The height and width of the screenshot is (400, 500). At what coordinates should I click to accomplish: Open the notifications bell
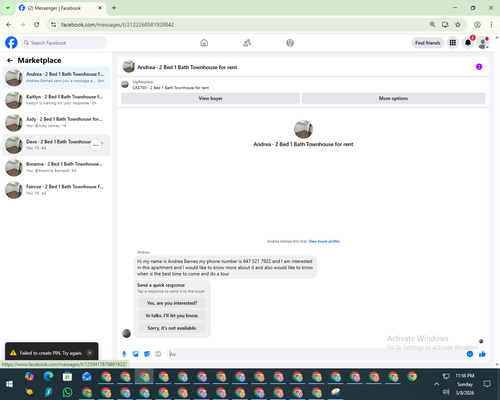click(x=468, y=43)
